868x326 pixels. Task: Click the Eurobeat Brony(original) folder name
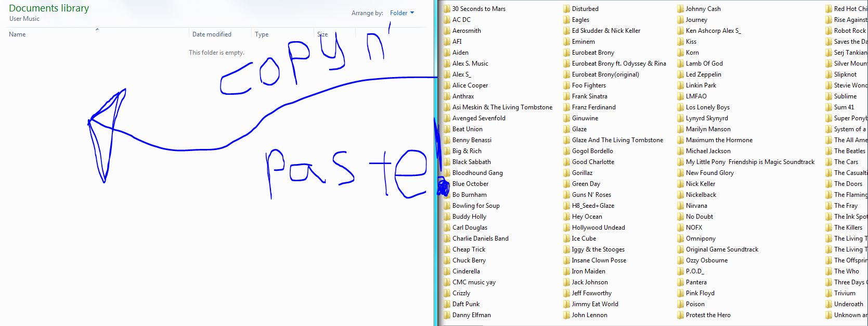[605, 74]
